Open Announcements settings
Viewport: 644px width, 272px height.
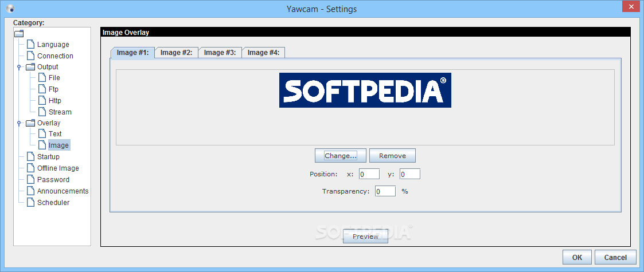point(63,192)
